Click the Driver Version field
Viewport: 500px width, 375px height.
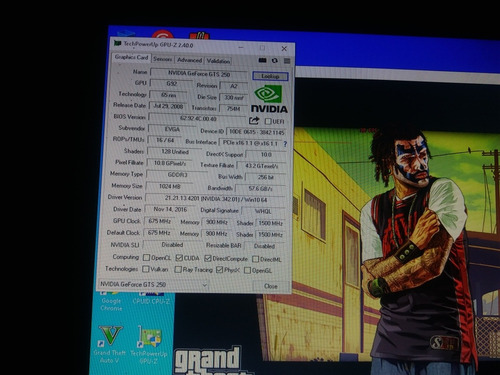(216, 199)
